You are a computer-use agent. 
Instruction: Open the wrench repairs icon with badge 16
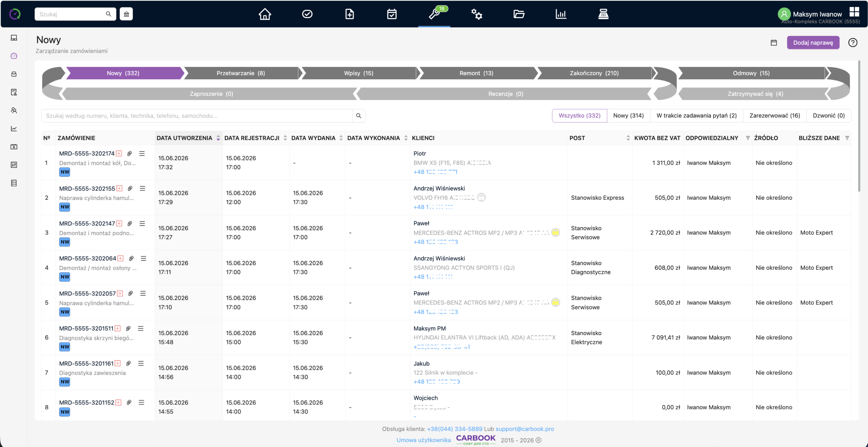click(434, 14)
